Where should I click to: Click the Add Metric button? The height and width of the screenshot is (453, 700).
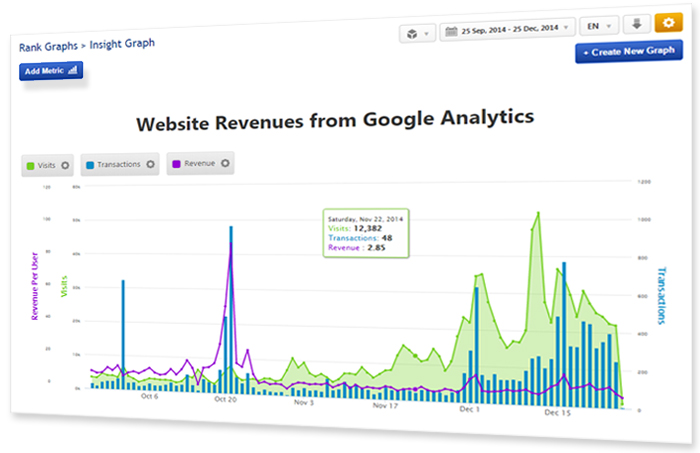coord(51,71)
